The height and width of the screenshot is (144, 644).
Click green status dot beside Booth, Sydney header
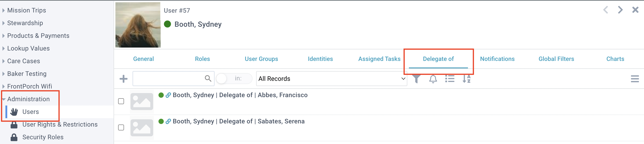click(167, 24)
